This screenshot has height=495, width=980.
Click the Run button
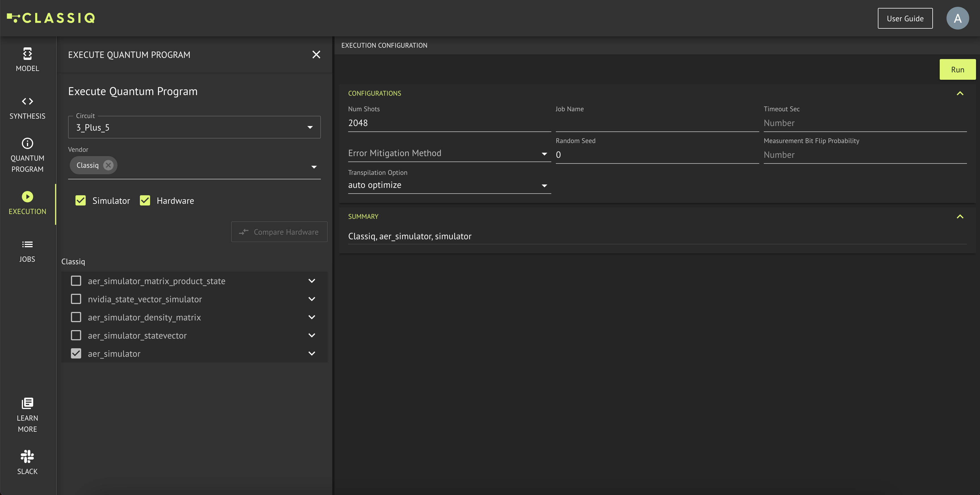coord(957,70)
